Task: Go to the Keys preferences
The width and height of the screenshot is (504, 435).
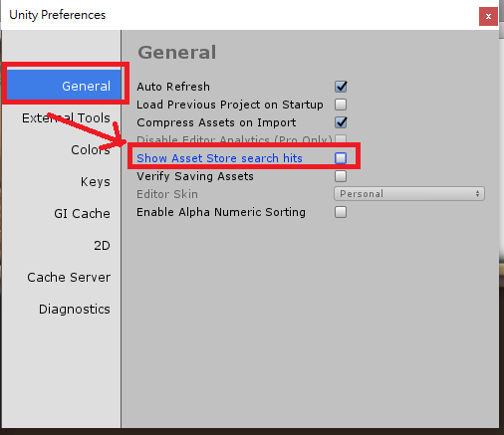Action: [96, 182]
